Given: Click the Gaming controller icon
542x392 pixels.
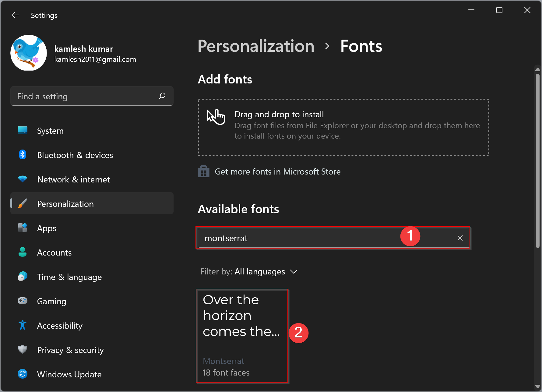Looking at the screenshot, I should point(23,301).
